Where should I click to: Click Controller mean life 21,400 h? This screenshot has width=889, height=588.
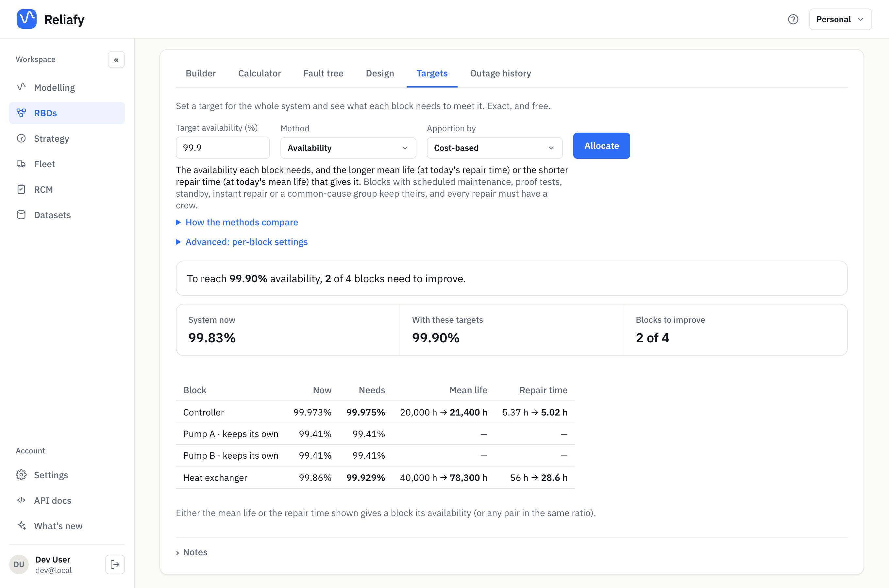click(468, 412)
